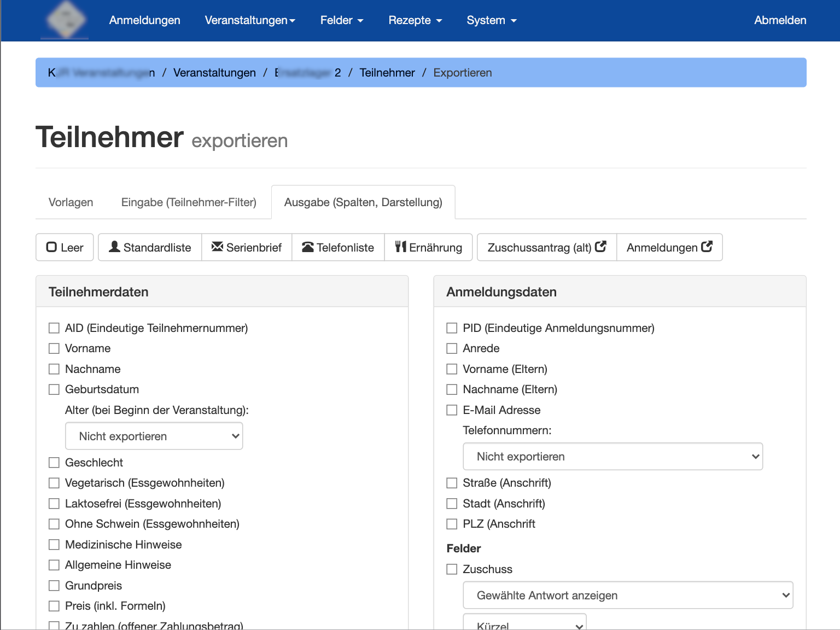Check Vorname (Eltern)
Image resolution: width=840 pixels, height=630 pixels.
(452, 369)
